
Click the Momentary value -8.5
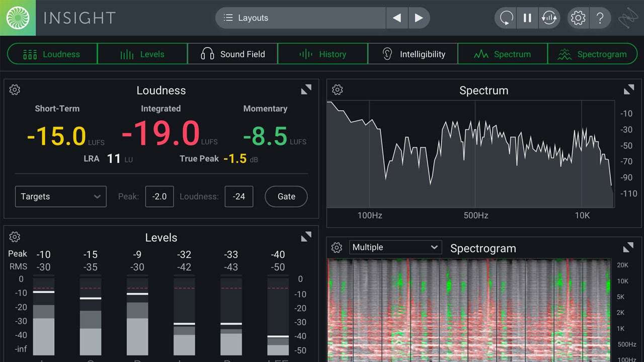tap(265, 136)
